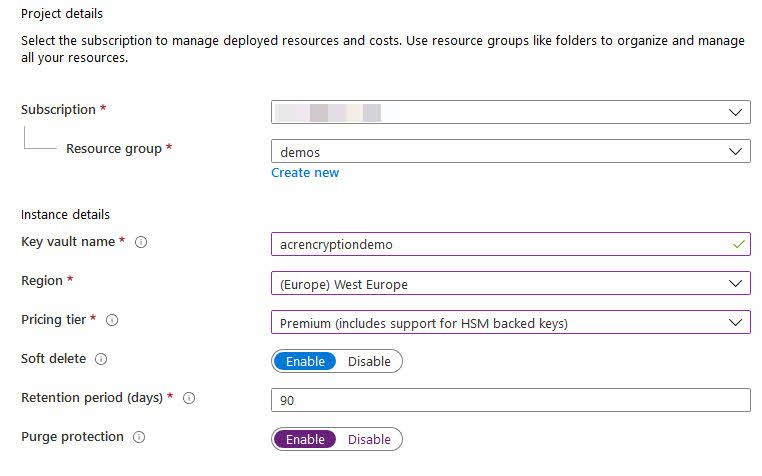
Task: Click the Subscription dropdown chevron arrow
Action: (736, 112)
